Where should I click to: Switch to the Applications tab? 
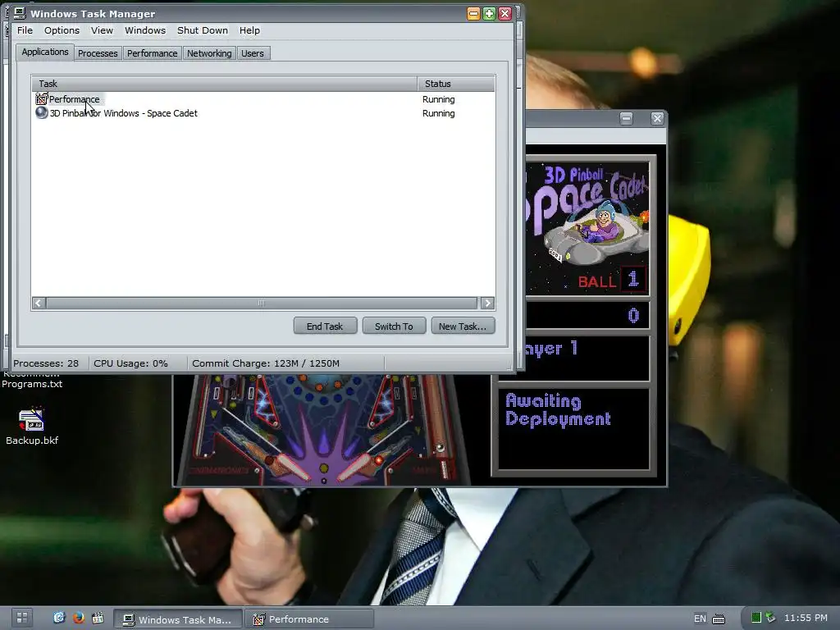[45, 52]
